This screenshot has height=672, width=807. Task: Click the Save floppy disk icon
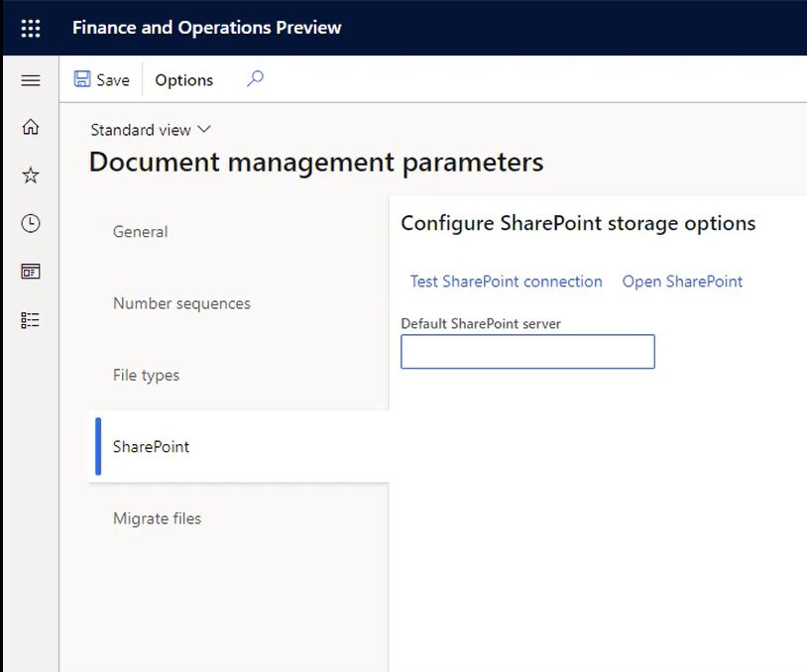[83, 80]
